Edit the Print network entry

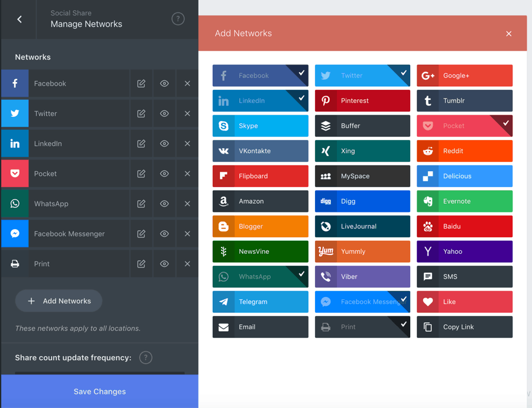[x=141, y=264]
